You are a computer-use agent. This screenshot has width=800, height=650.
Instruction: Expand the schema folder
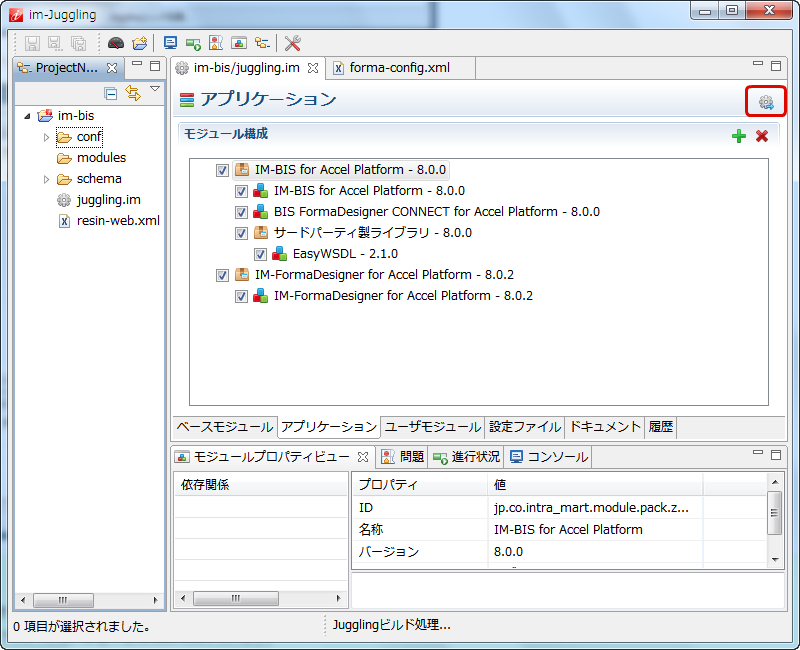[46, 179]
